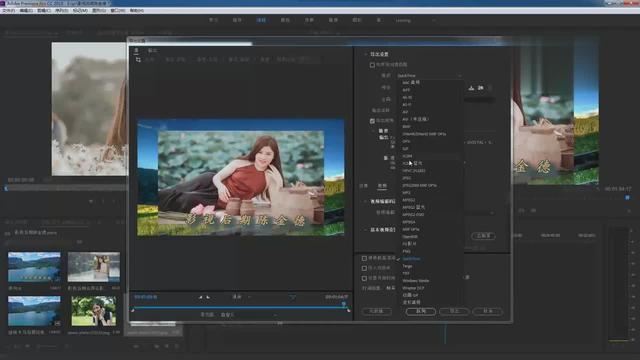640x360 pixels.
Task: Uncheck the export video checkbox
Action: (x=372, y=121)
